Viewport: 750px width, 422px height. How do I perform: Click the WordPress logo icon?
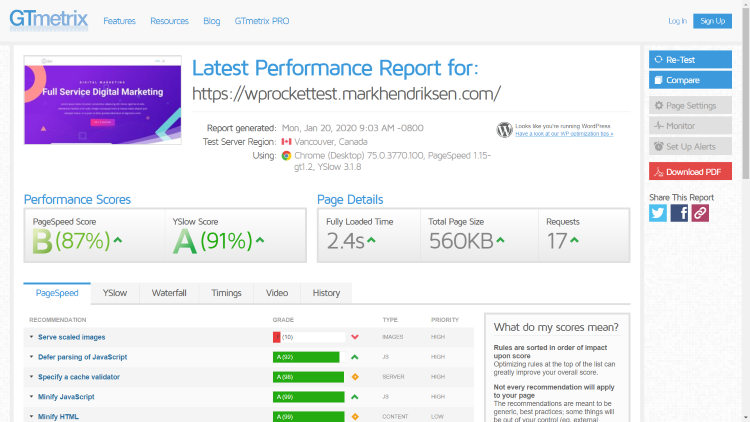504,130
